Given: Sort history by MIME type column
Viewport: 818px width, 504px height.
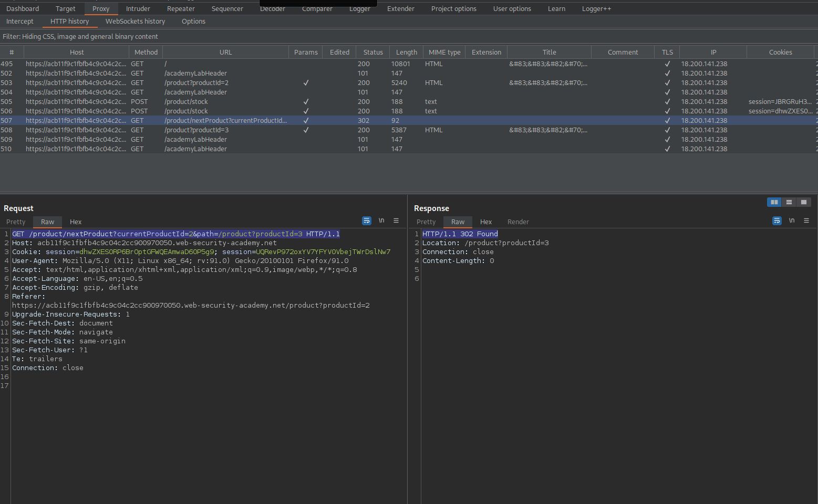Looking at the screenshot, I should click(444, 52).
